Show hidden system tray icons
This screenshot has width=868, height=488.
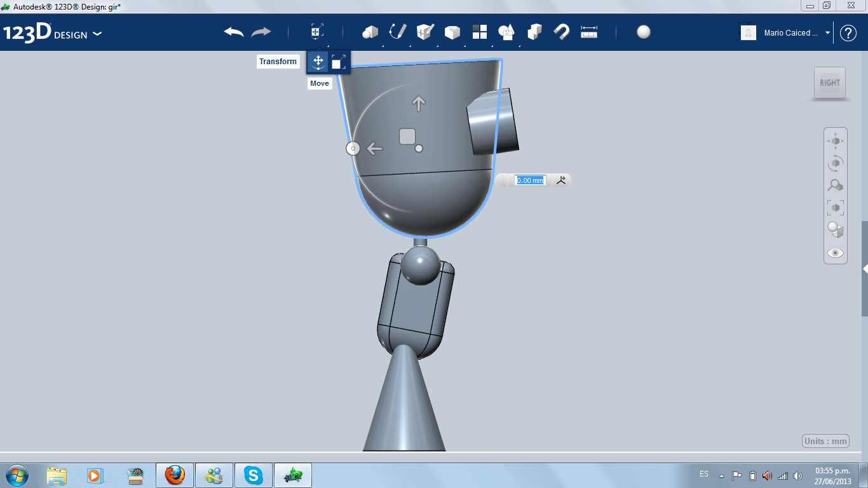click(x=721, y=475)
